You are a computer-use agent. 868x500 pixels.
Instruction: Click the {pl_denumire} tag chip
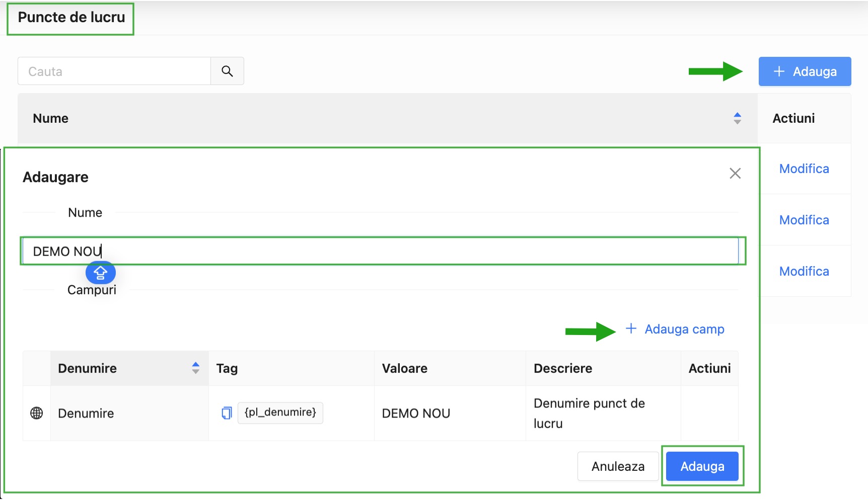pyautogui.click(x=280, y=413)
